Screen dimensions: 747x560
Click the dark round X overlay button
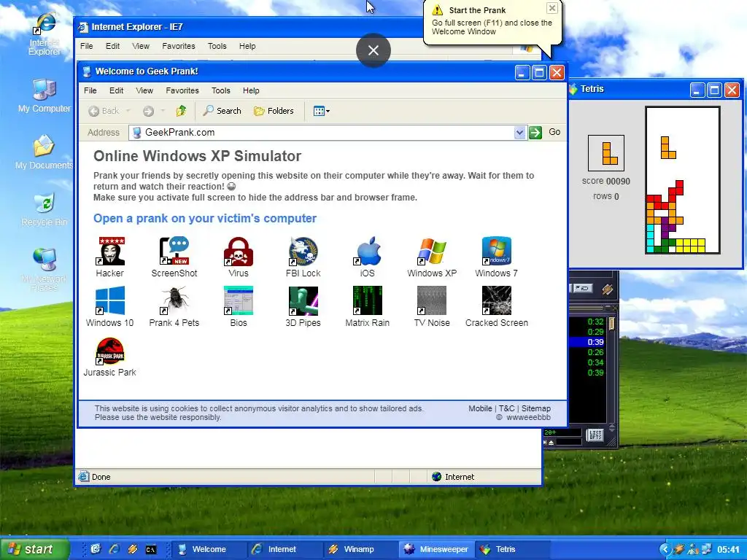tap(373, 50)
